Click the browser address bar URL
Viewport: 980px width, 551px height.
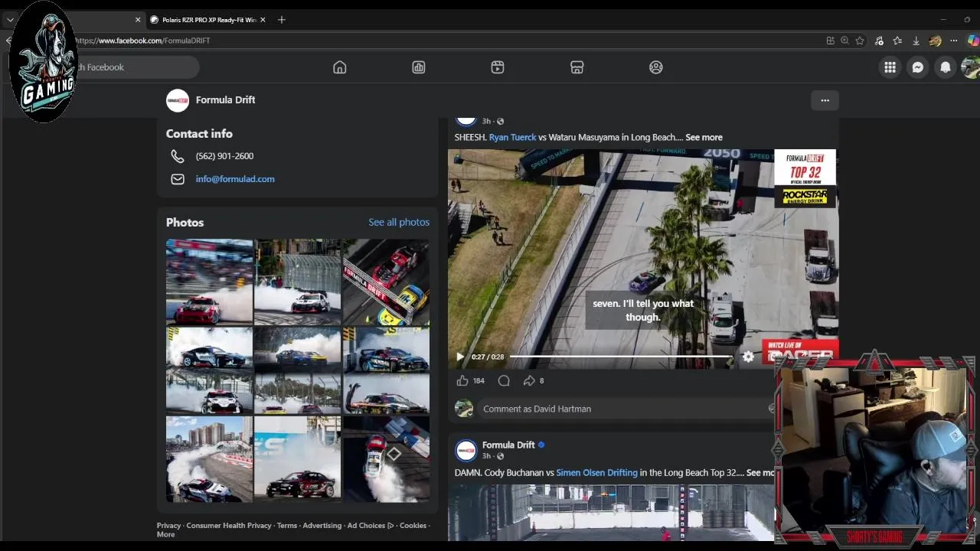pyautogui.click(x=142, y=41)
